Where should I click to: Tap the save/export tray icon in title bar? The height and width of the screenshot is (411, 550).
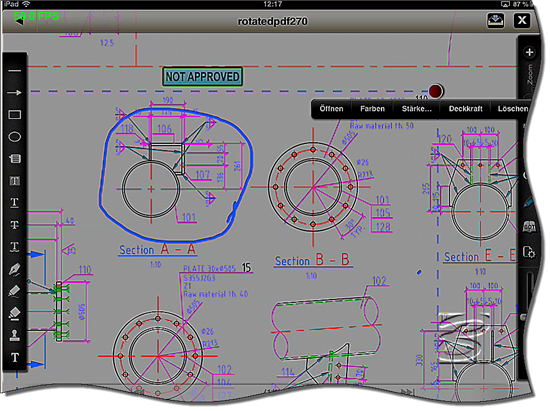(496, 20)
